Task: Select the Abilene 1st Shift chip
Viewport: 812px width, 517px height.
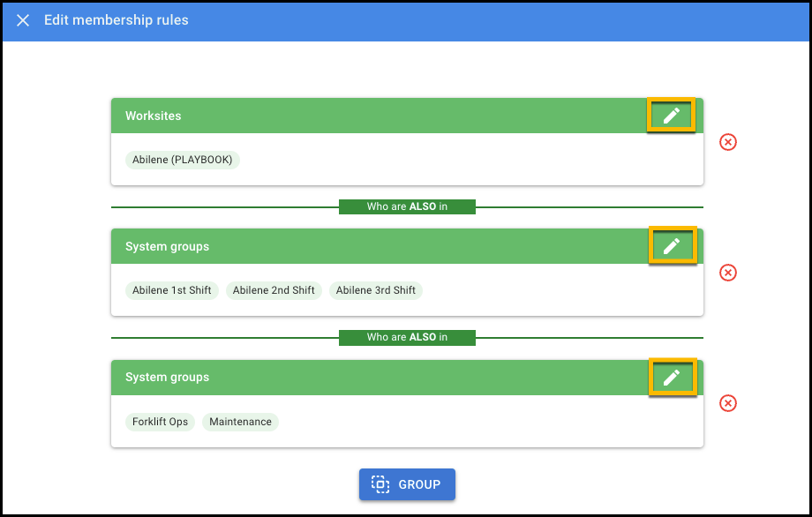Action: coord(172,290)
